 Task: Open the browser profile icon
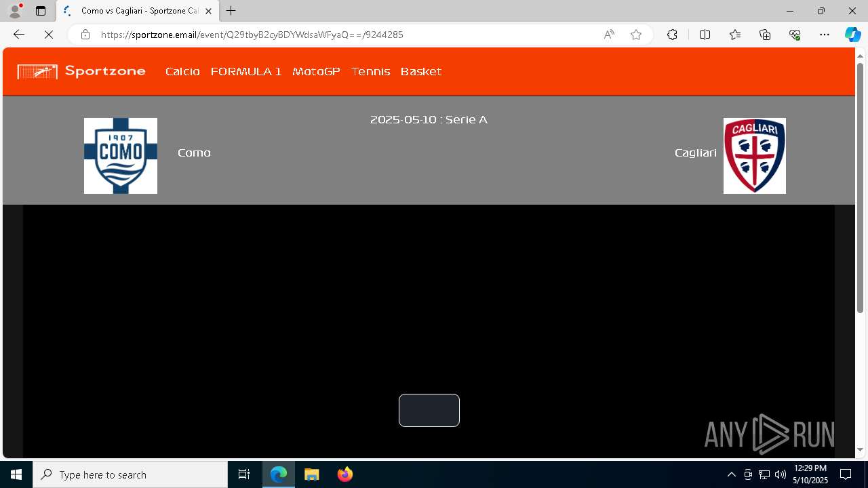15,11
